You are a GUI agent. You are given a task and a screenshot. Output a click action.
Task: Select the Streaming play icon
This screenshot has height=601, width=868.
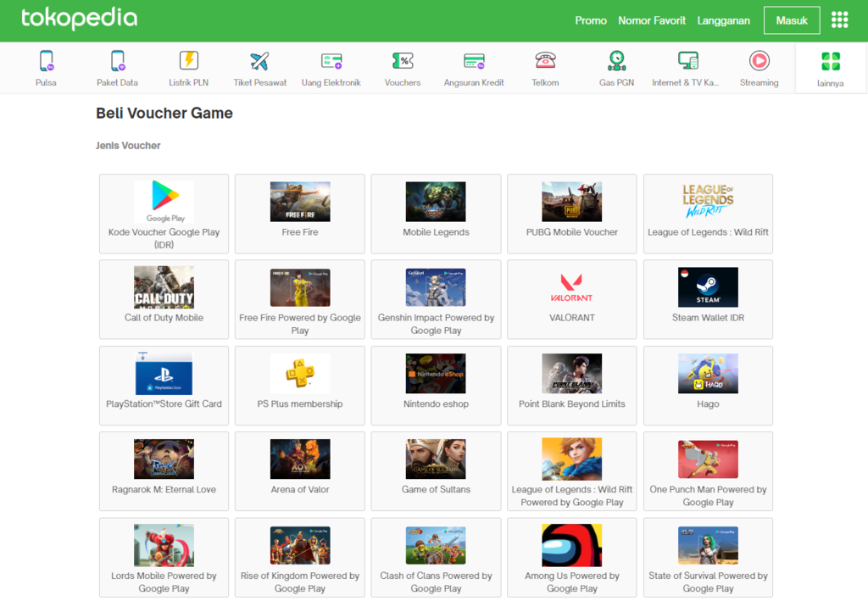(759, 60)
